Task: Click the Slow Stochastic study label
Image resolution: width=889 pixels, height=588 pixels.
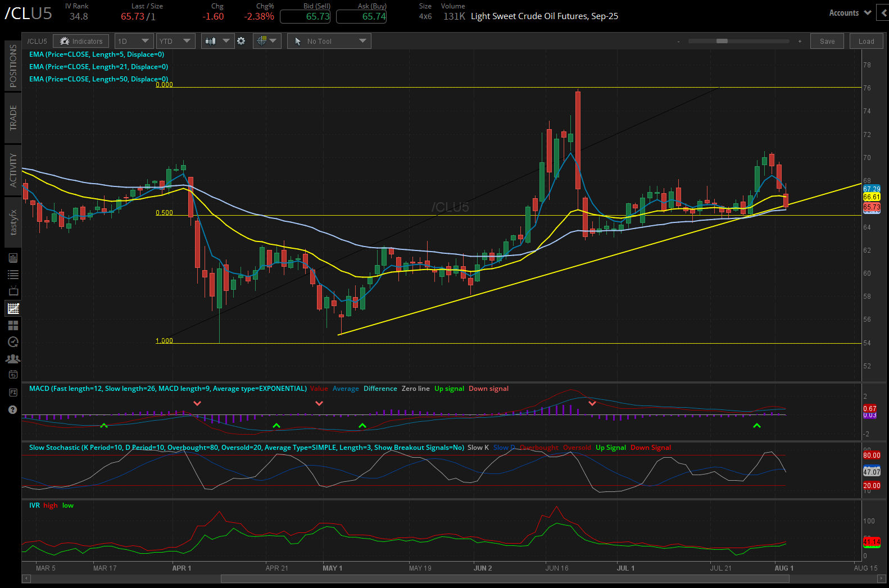Action: pos(247,448)
